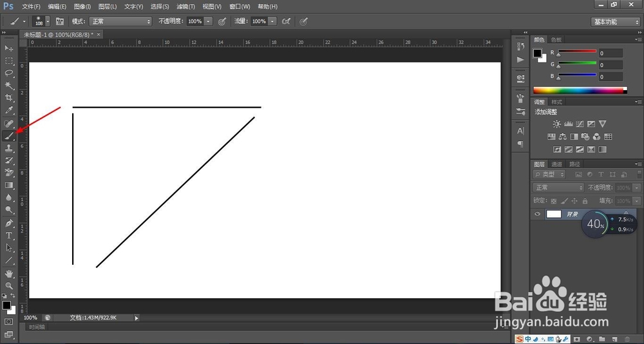Open the layer blend mode 正常 dropdown
Image resolution: width=644 pixels, height=344 pixels.
[558, 187]
